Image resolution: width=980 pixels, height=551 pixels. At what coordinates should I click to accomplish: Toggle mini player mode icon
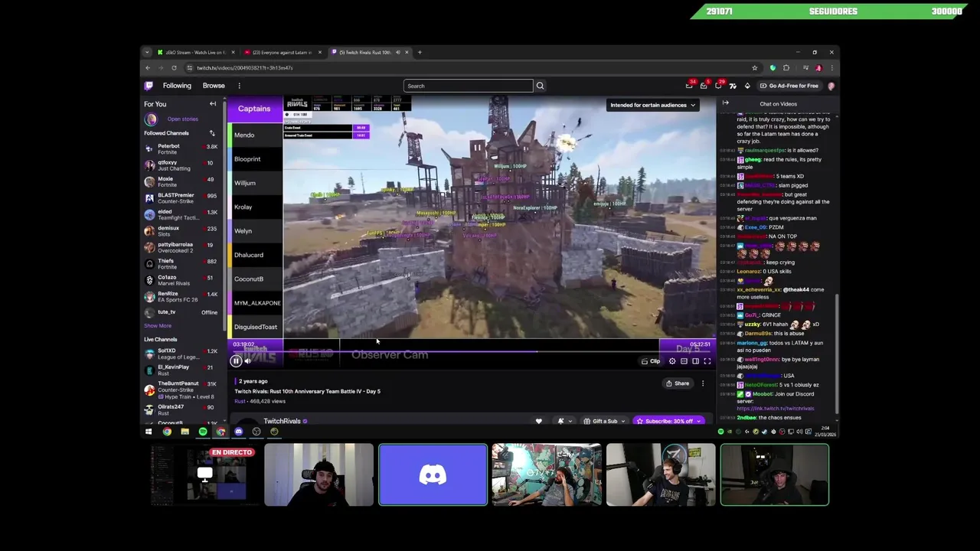[x=684, y=361]
